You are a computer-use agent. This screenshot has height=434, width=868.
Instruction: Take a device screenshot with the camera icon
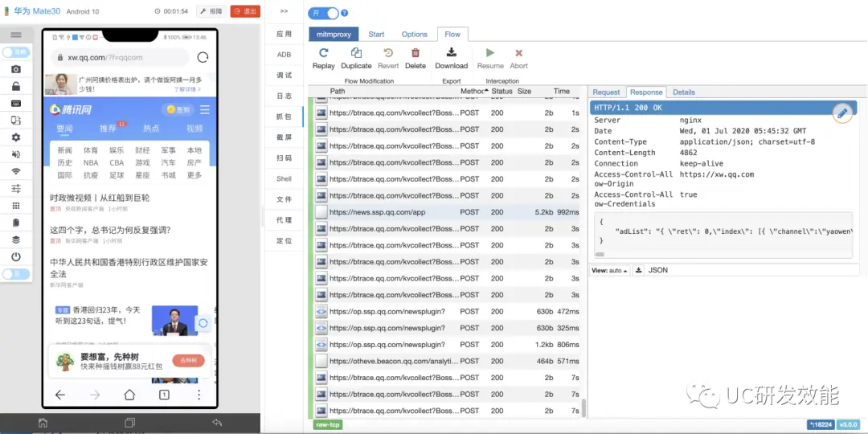tap(16, 69)
